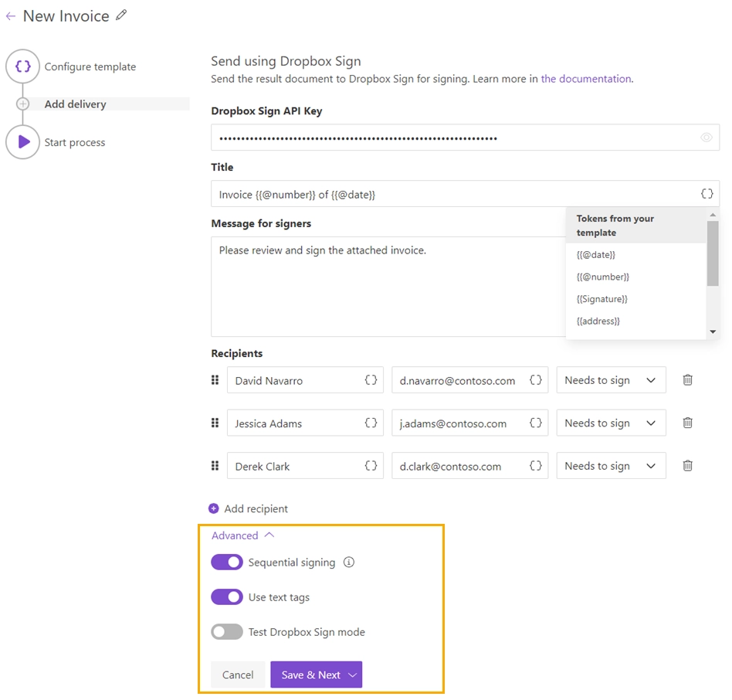732x700 pixels.
Task: Enable Test Dropbox Sign mode
Action: click(x=227, y=632)
